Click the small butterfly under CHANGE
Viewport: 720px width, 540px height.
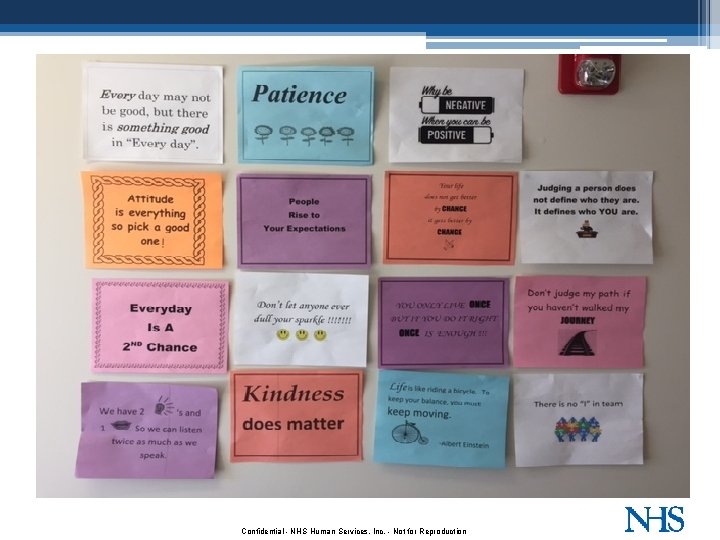(x=449, y=244)
